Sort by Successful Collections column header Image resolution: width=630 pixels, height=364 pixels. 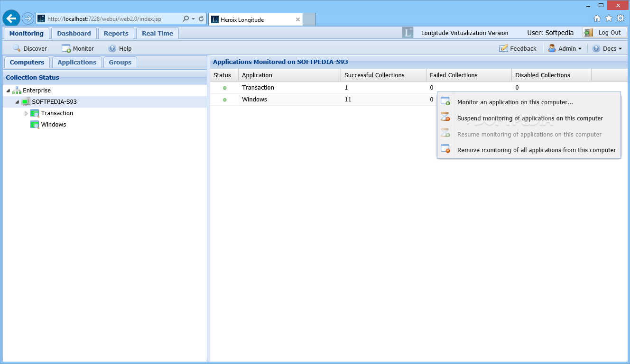pos(383,75)
